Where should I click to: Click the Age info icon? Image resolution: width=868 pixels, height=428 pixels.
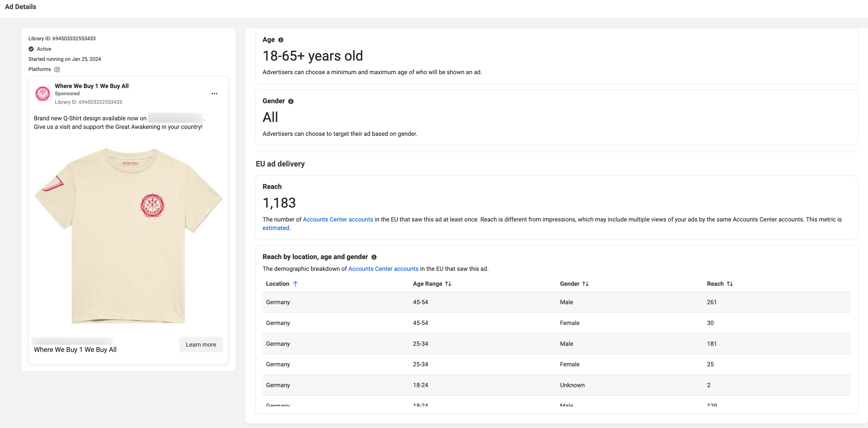click(x=281, y=40)
